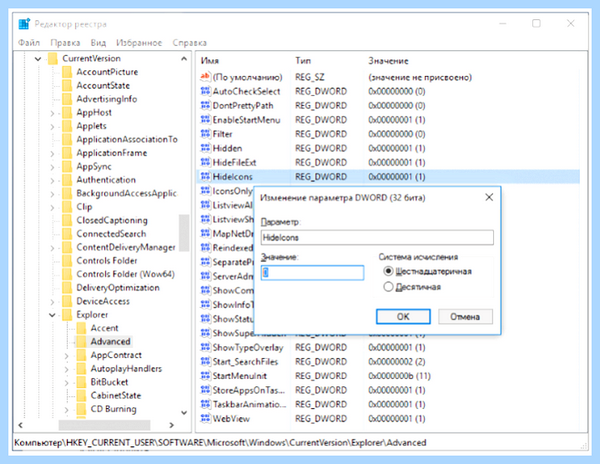
Task: Collapse the Explorer tree node
Action: (x=52, y=315)
